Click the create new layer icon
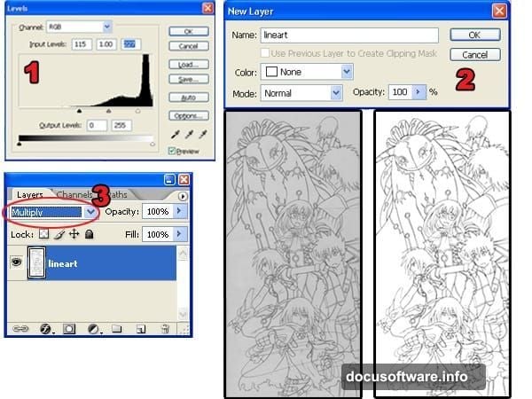This screenshot has width=532, height=399. point(140,328)
